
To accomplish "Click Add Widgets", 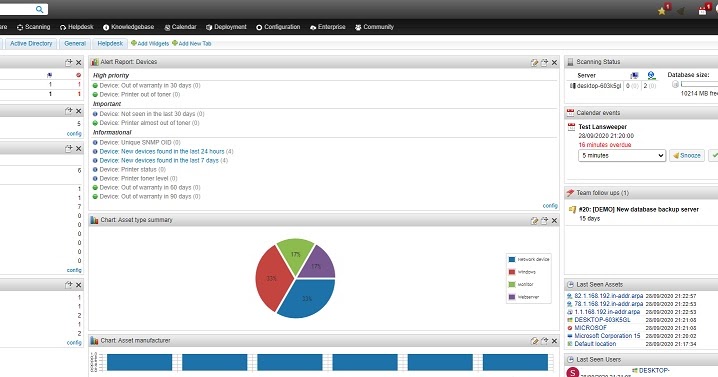I will (x=150, y=44).
